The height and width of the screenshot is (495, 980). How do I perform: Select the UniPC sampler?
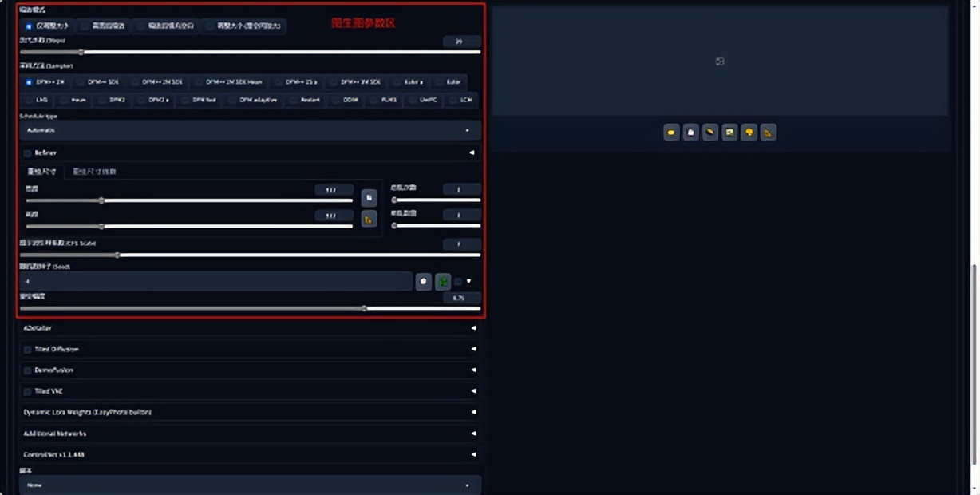point(423,100)
